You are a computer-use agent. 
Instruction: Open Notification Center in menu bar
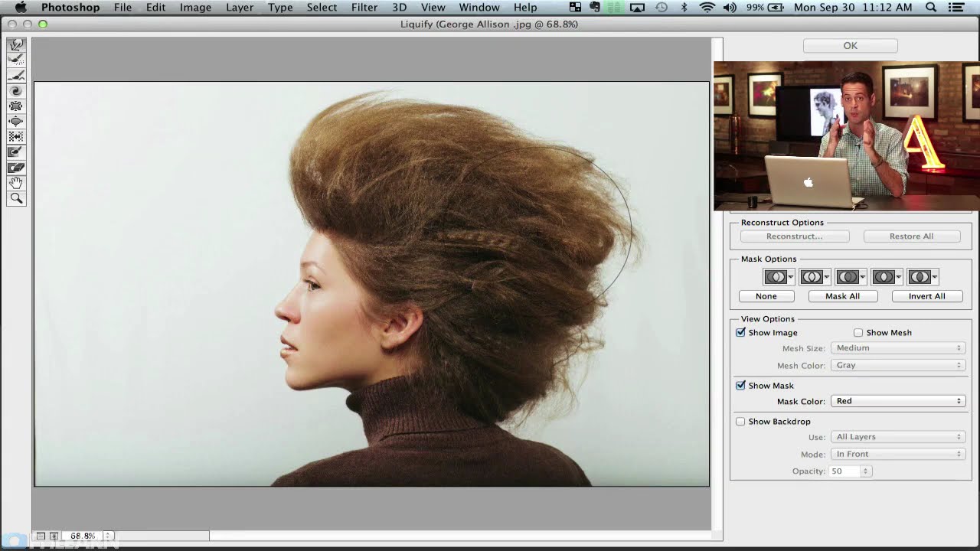click(x=955, y=8)
